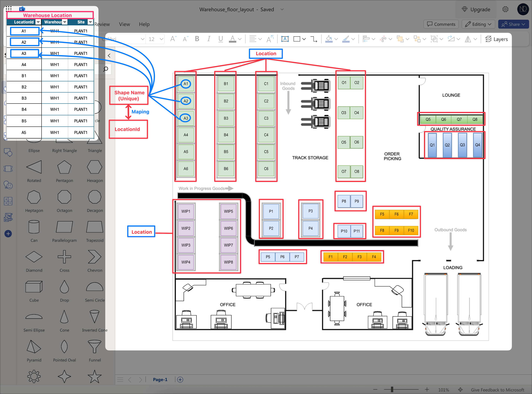Image resolution: width=532 pixels, height=394 pixels.
Task: Open the Editing mode dropdown
Action: 478,24
